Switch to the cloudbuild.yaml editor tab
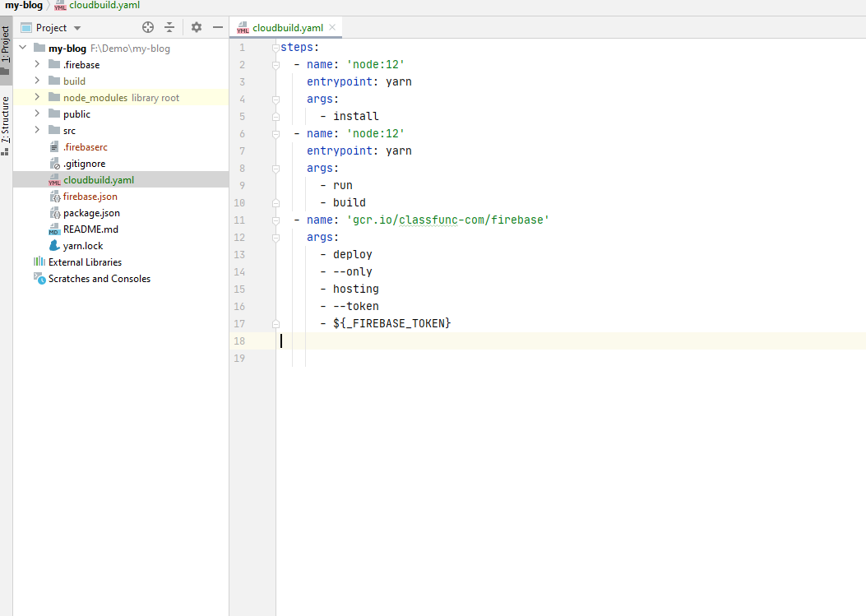This screenshot has width=866, height=616. tap(286, 27)
